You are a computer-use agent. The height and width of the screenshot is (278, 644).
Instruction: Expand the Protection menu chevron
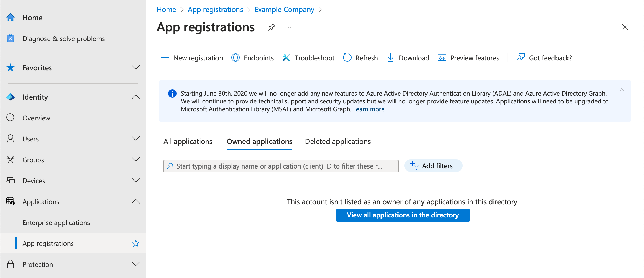[136, 264]
